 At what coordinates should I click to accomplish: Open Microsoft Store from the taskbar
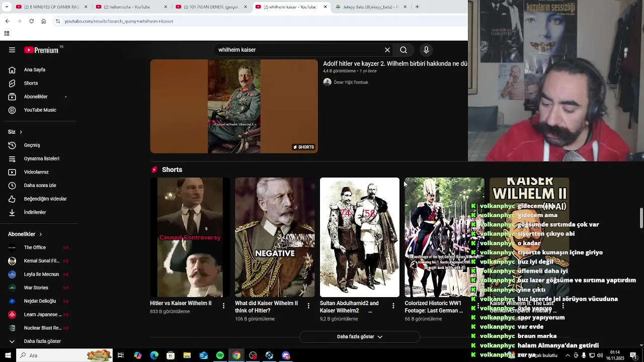point(171,355)
